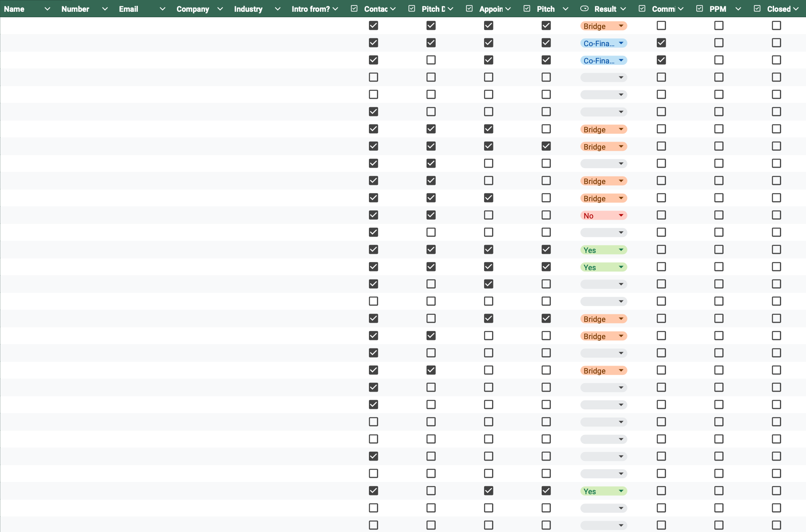Open the Result column header dropdown arrow
The image size is (806, 532).
pos(623,9)
